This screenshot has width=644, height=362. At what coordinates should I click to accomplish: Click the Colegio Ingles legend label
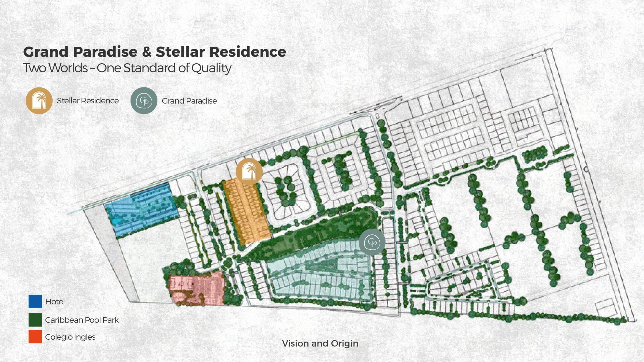point(70,337)
